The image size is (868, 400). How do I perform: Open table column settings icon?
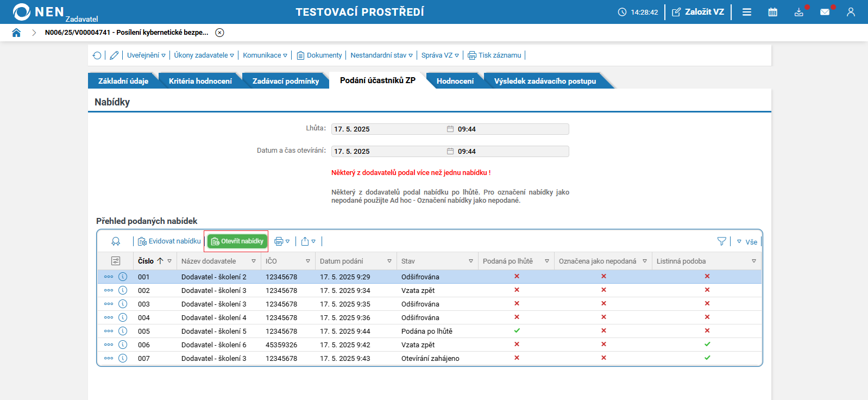(115, 261)
